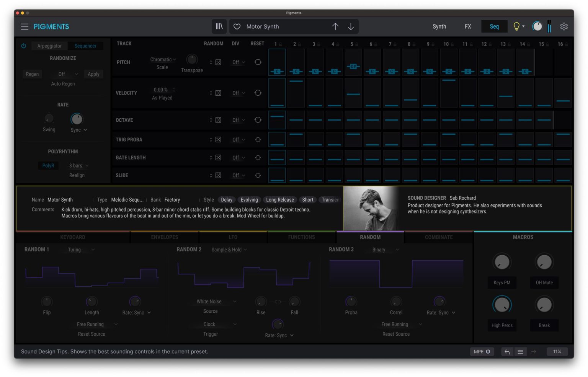Toggle the sequencer power button
Screen dimensions: 588x377
pos(24,46)
